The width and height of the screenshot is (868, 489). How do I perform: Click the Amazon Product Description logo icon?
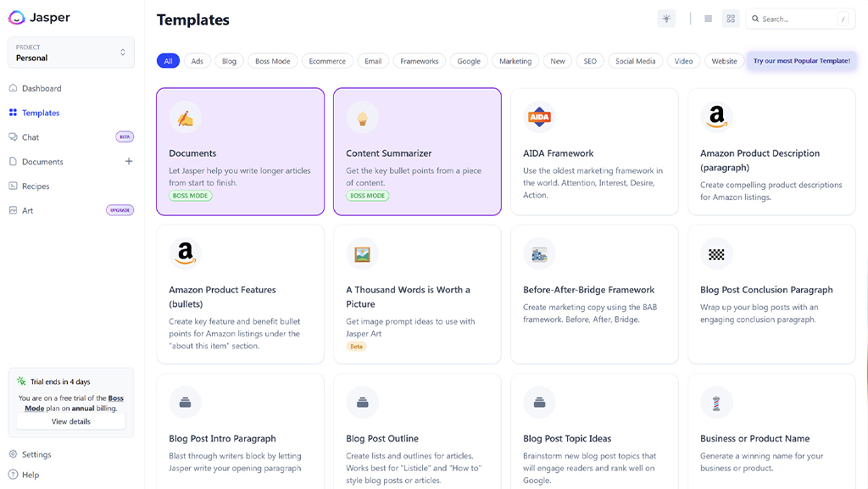tap(716, 117)
